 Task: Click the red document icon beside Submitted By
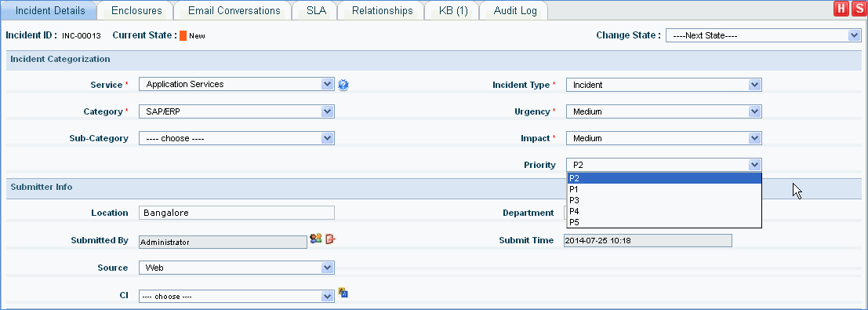(x=330, y=239)
